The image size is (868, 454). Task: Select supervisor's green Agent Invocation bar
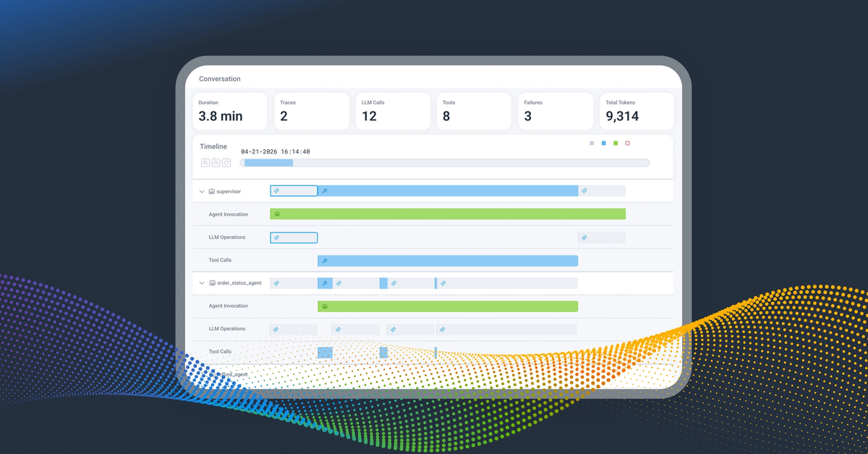point(448,214)
